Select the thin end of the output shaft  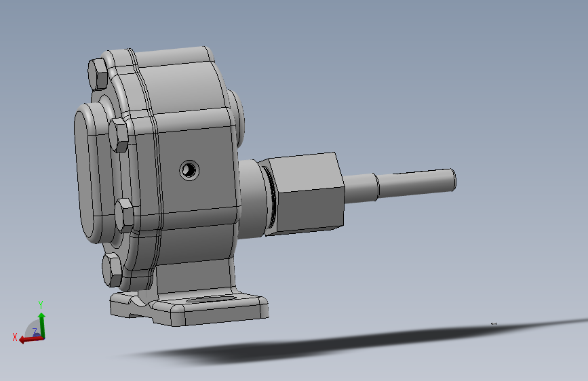pyautogui.click(x=416, y=182)
